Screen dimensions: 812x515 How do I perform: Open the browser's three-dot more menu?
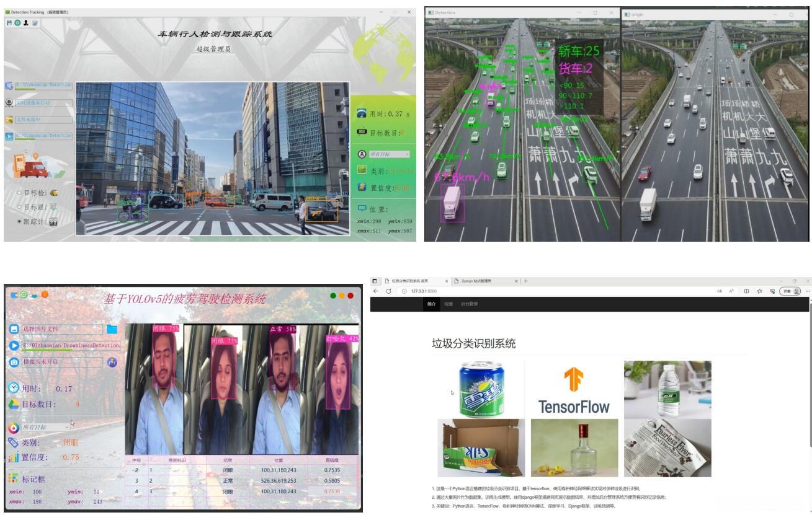[808, 291]
